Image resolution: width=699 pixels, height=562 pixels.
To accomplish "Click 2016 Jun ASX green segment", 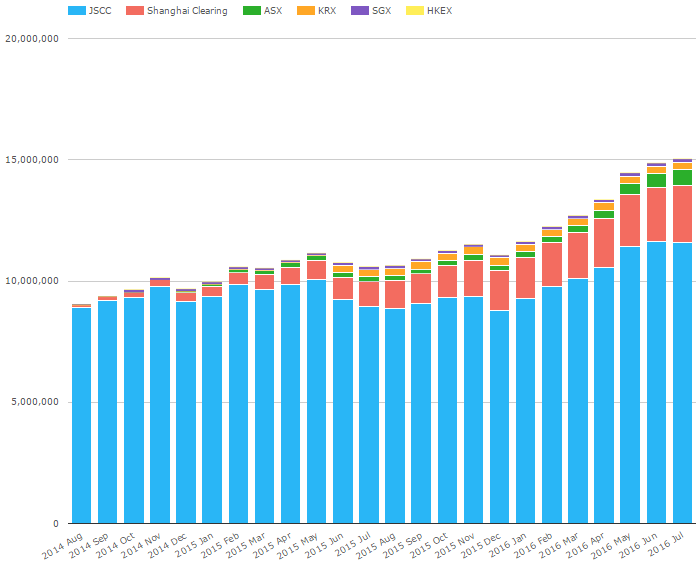I will pyautogui.click(x=656, y=180).
